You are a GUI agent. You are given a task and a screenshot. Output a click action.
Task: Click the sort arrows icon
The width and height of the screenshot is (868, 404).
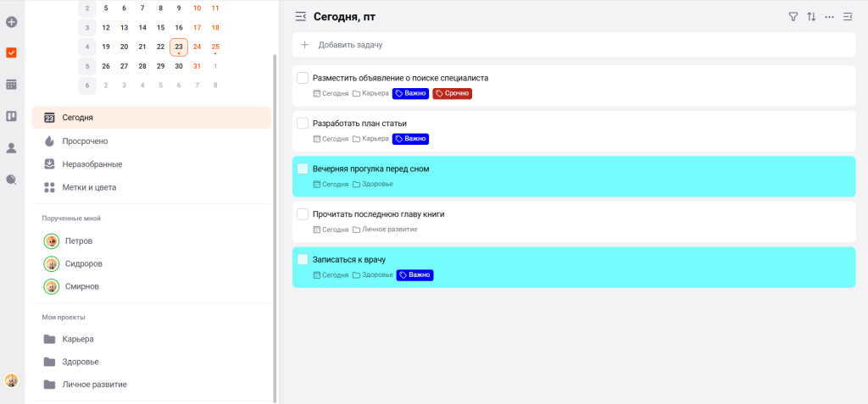coord(811,16)
